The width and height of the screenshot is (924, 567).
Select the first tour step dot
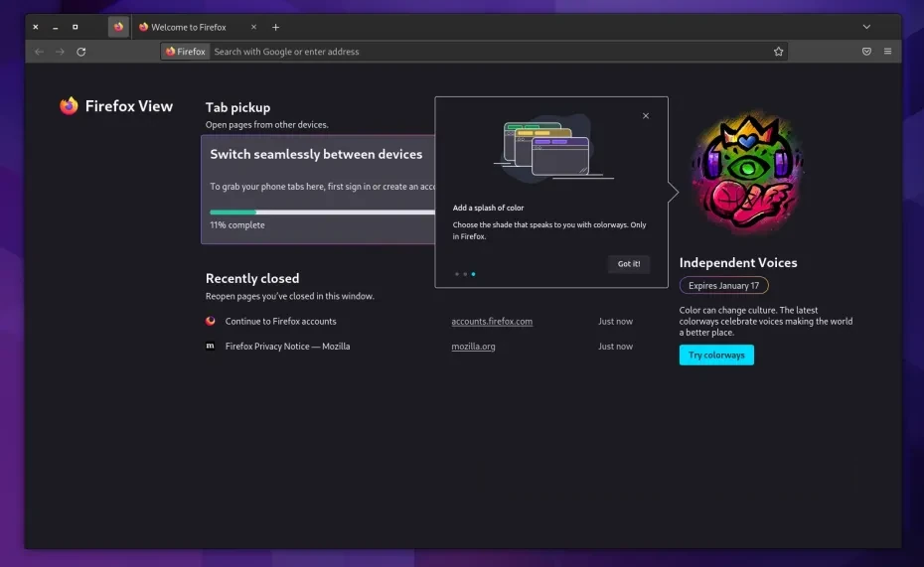[457, 274]
